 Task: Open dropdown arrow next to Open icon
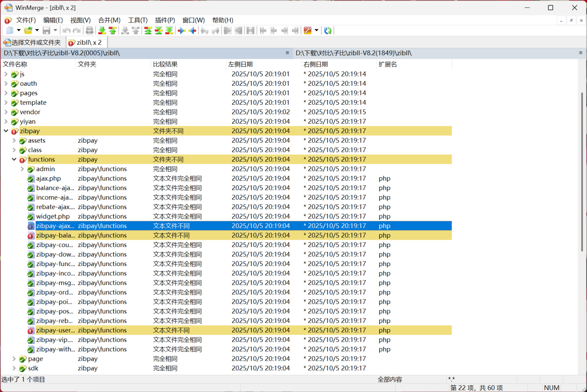[37, 30]
